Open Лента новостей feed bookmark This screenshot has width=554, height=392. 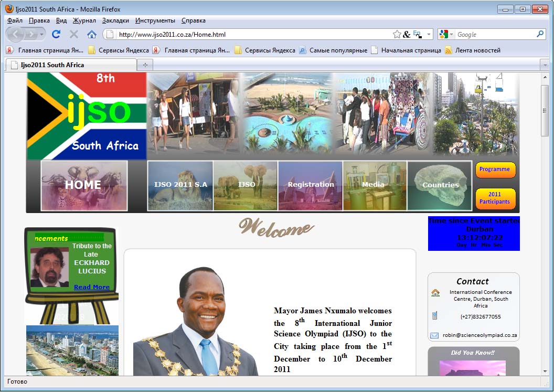tap(473, 50)
